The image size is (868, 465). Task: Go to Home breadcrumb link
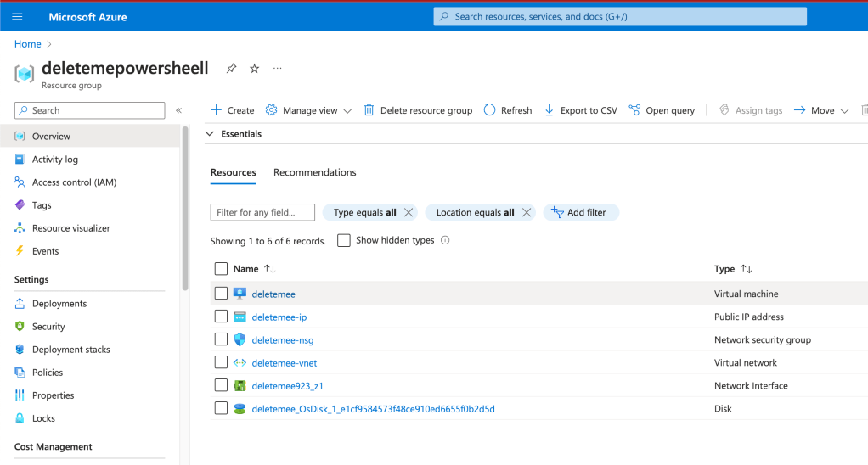(x=28, y=43)
